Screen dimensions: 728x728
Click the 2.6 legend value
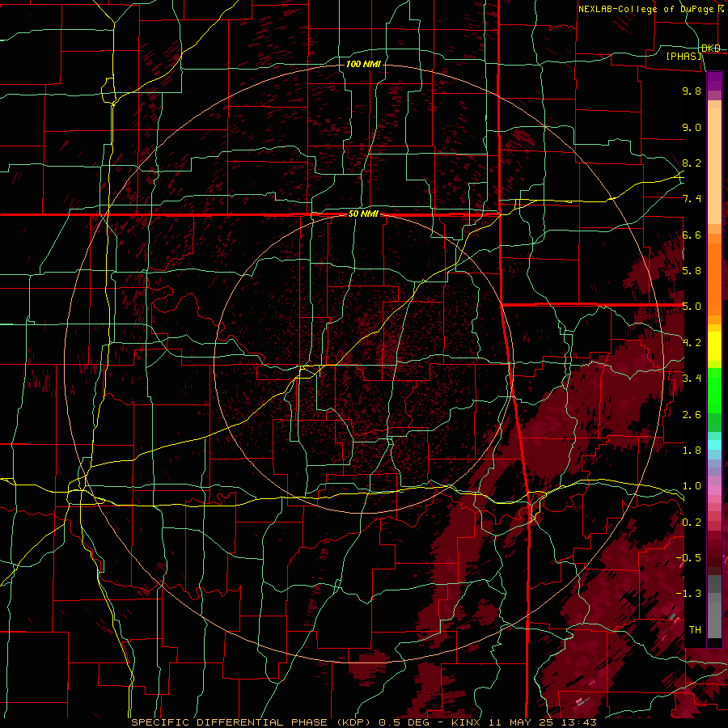point(692,415)
